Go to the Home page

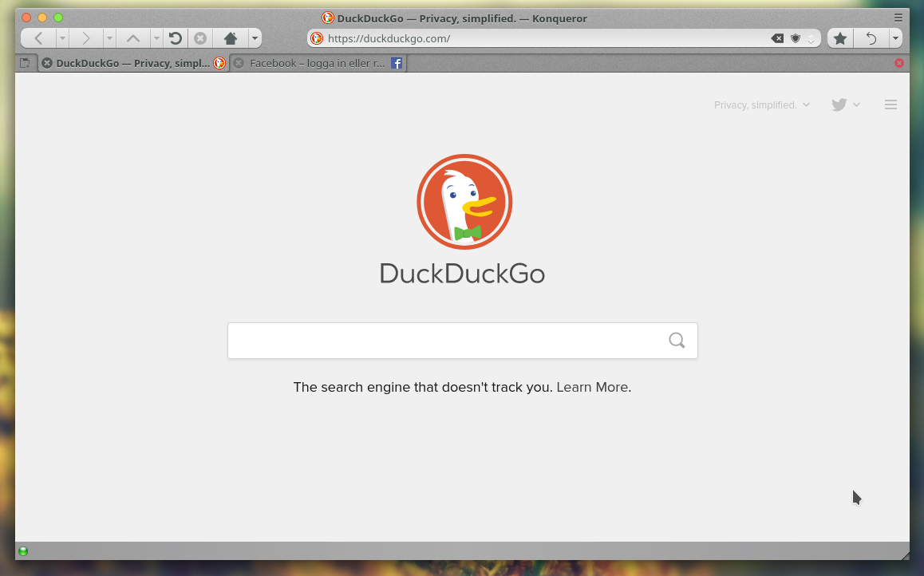coord(231,38)
